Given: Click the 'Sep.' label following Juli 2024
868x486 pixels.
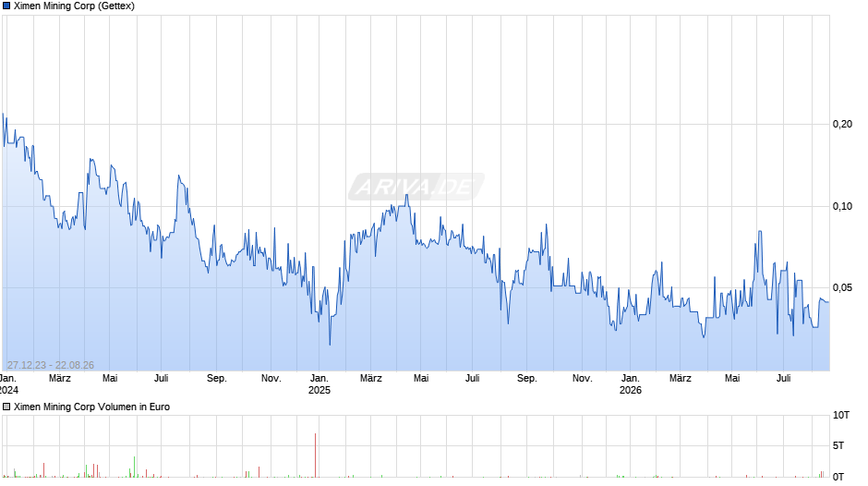Looking at the screenshot, I should 217,379.
